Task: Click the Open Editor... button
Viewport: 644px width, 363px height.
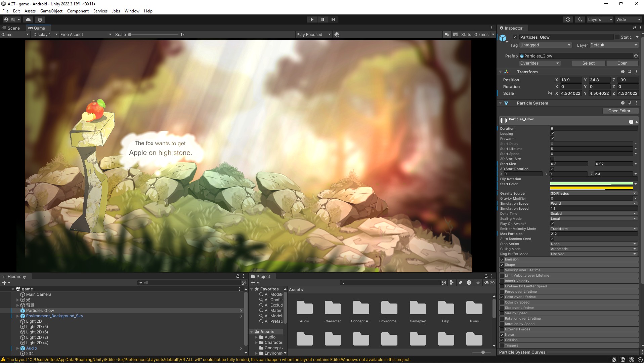Action: [x=620, y=111]
